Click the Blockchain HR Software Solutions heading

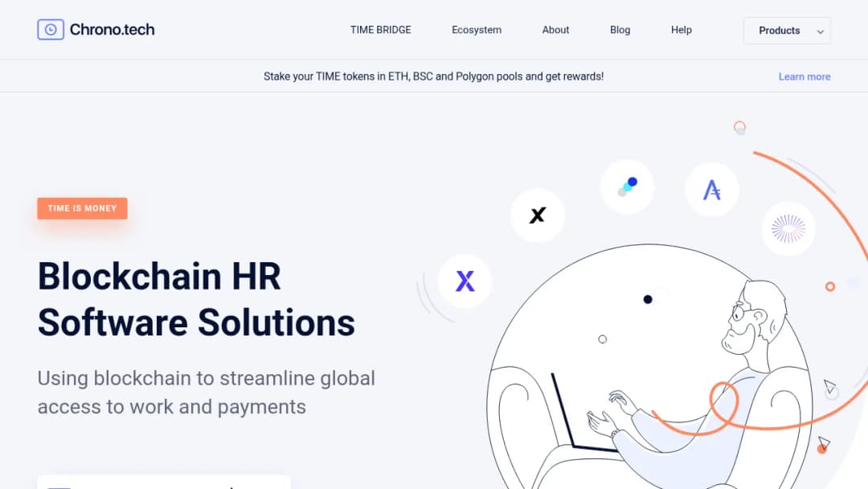pyautogui.click(x=197, y=299)
